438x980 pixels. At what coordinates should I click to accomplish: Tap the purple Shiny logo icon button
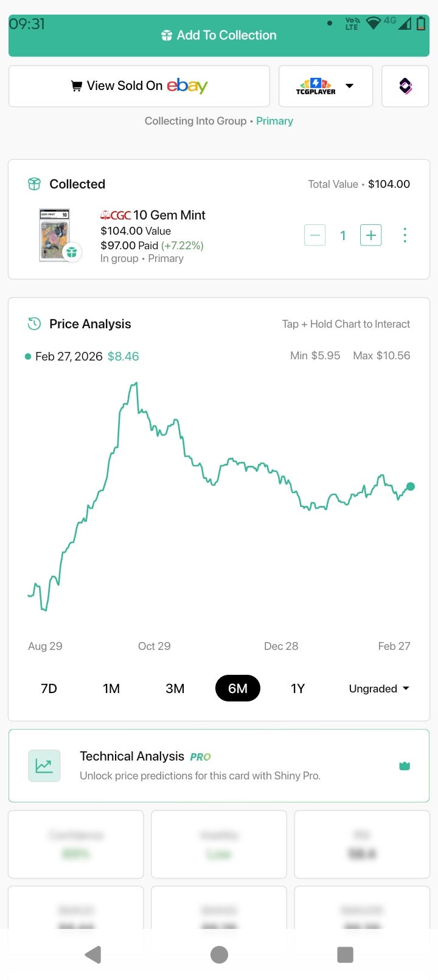coord(405,86)
